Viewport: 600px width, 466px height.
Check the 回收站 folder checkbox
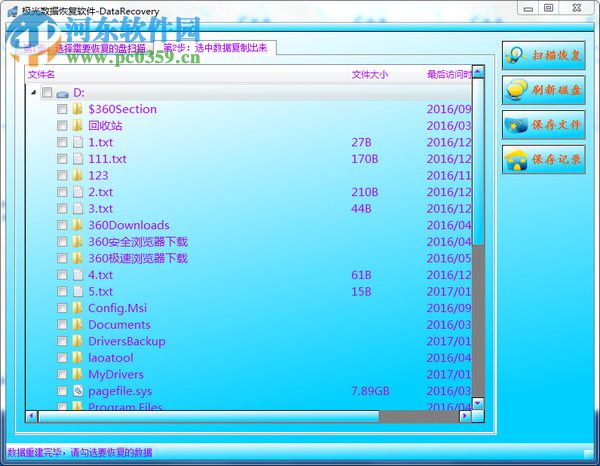(62, 126)
